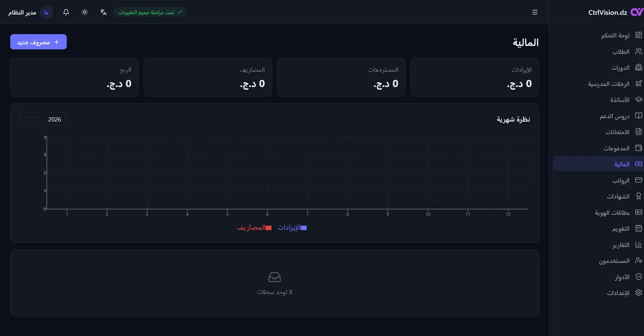644x336 pixels.
Task: Click the الإيرادات revenue summary card
Action: [475, 77]
